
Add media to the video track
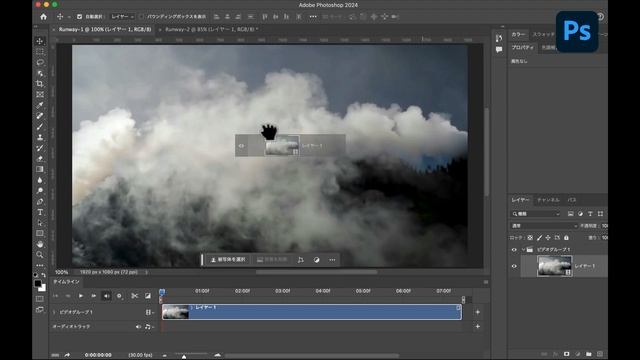478,312
